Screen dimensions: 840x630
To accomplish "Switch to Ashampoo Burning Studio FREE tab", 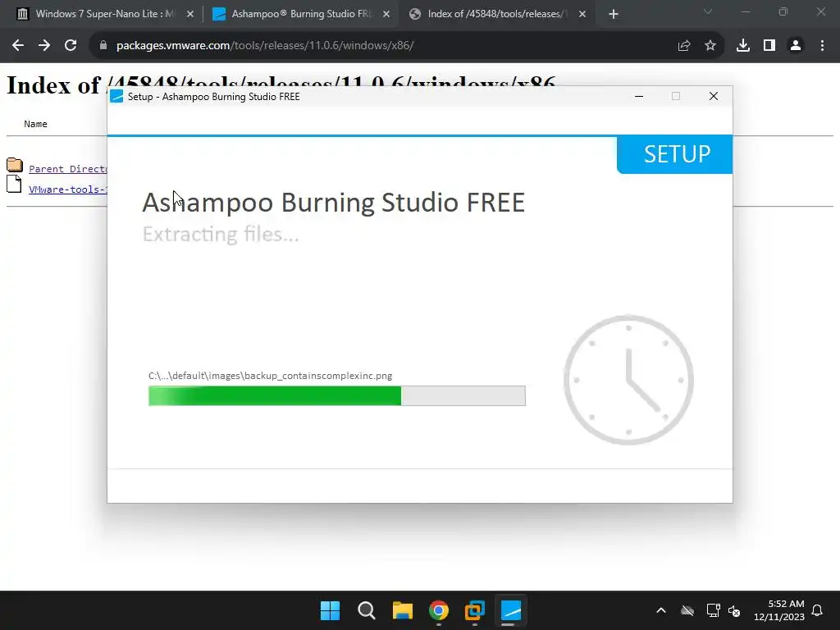I will [x=302, y=15].
